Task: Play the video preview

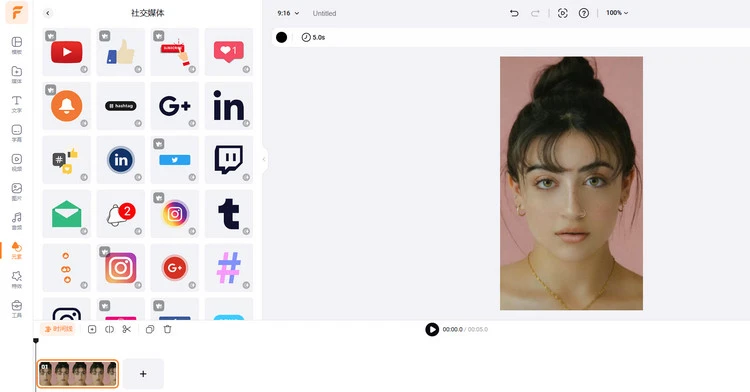Action: (x=432, y=329)
